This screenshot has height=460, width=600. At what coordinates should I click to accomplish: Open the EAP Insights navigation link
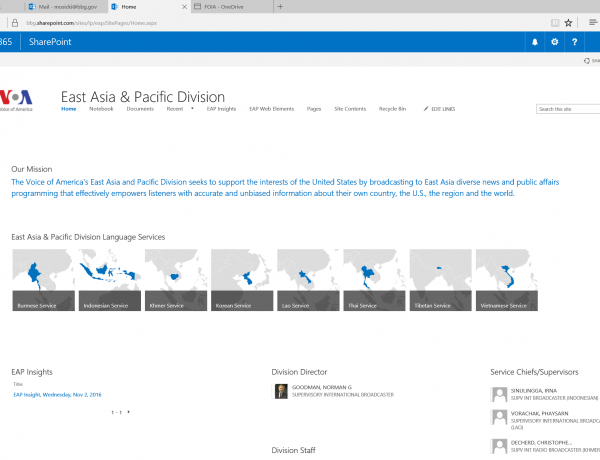[x=222, y=109]
